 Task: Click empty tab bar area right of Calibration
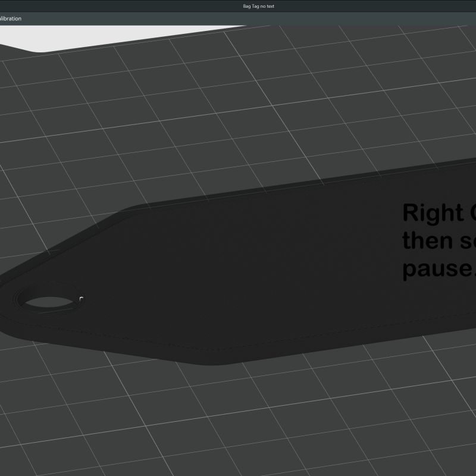(x=238, y=18)
